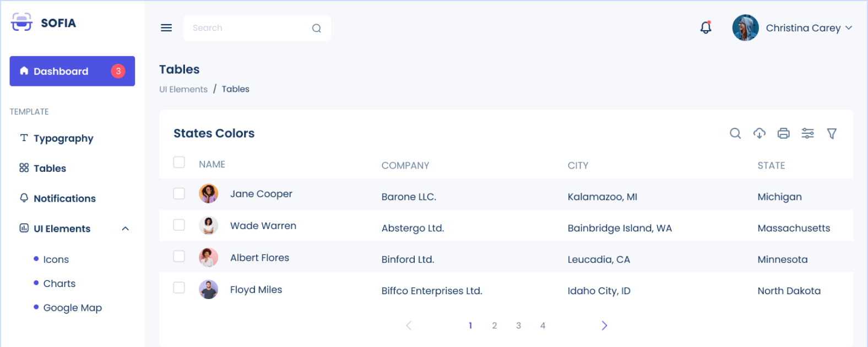
Task: Select Notifications from the sidebar
Action: [x=64, y=198]
